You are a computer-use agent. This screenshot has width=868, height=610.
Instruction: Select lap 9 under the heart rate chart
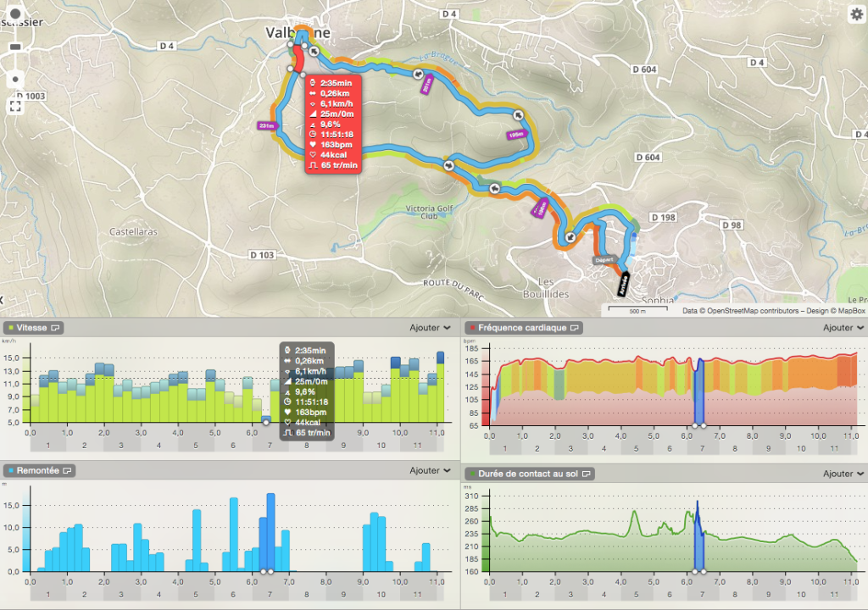click(x=768, y=447)
